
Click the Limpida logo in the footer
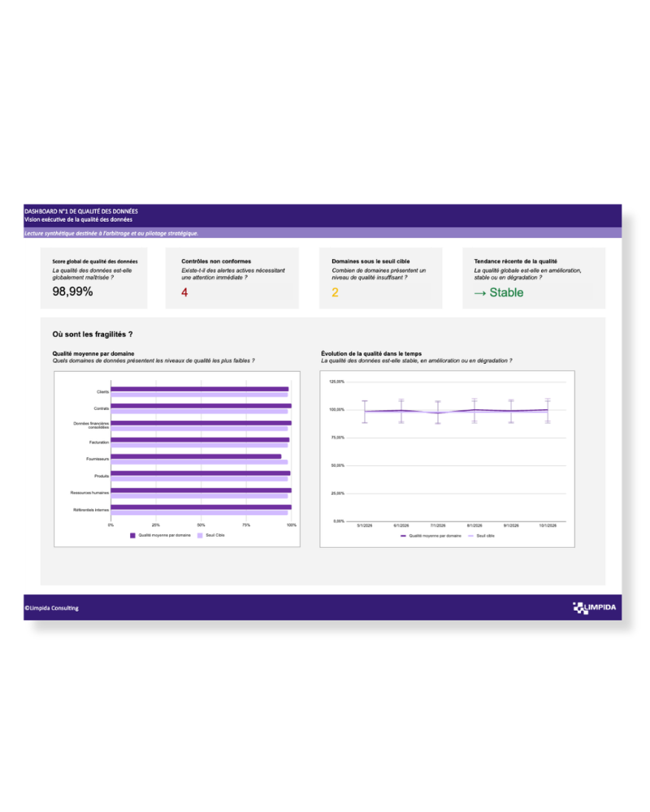pyautogui.click(x=594, y=607)
